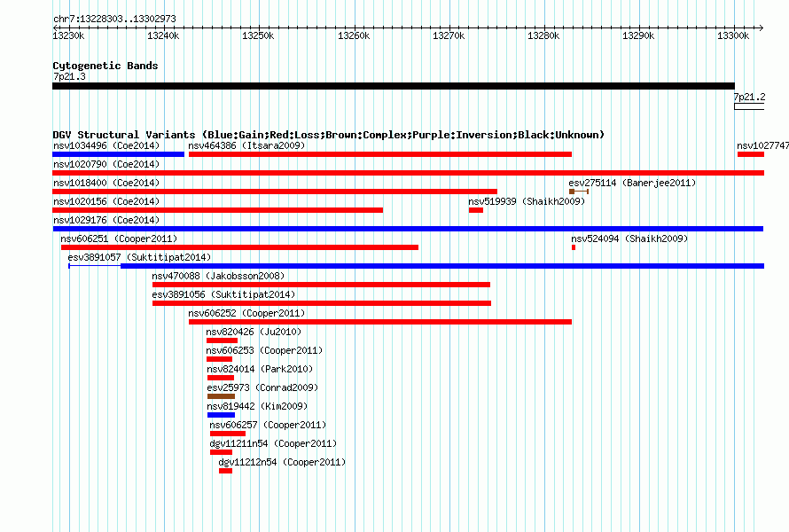Viewport: 789px width, 532px height.
Task: Open the nsv1020790 (Coe2014) variant
Action: pos(408,173)
